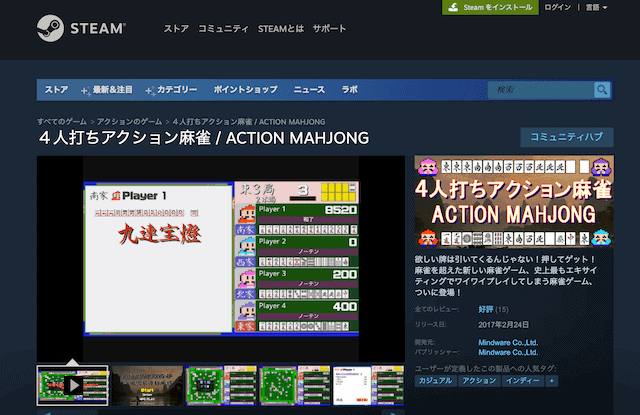This screenshot has height=415, width=640.
Task: Select the second title-screen thumbnail
Action: click(147, 386)
